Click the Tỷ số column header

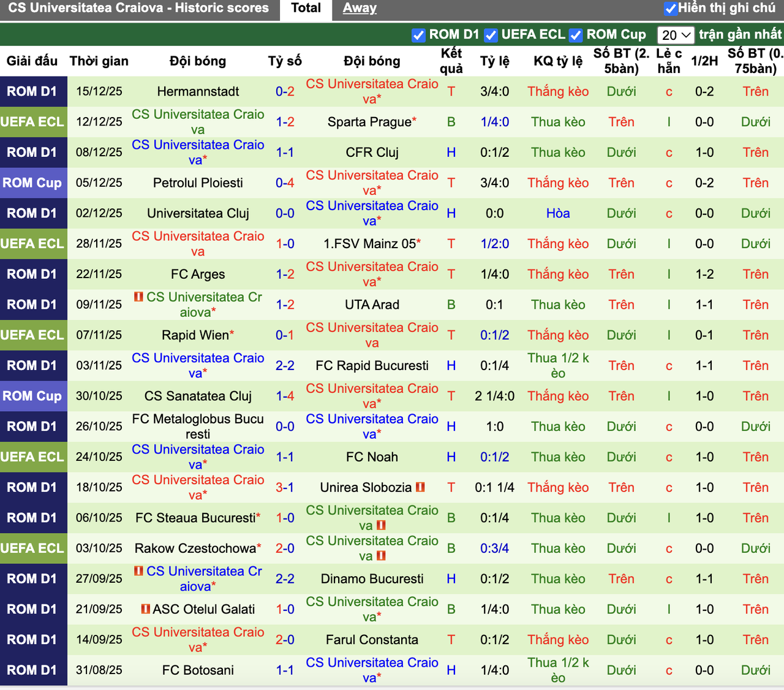coord(285,61)
